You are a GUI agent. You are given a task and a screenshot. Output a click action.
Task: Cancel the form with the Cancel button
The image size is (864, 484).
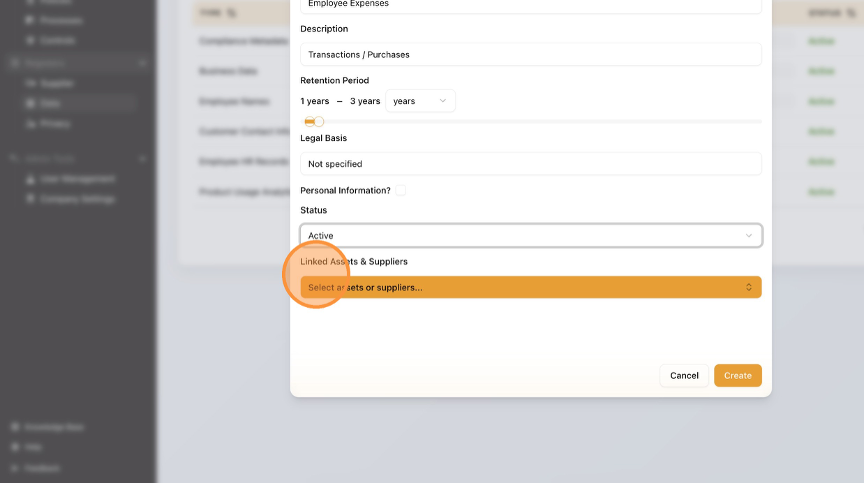[684, 376]
